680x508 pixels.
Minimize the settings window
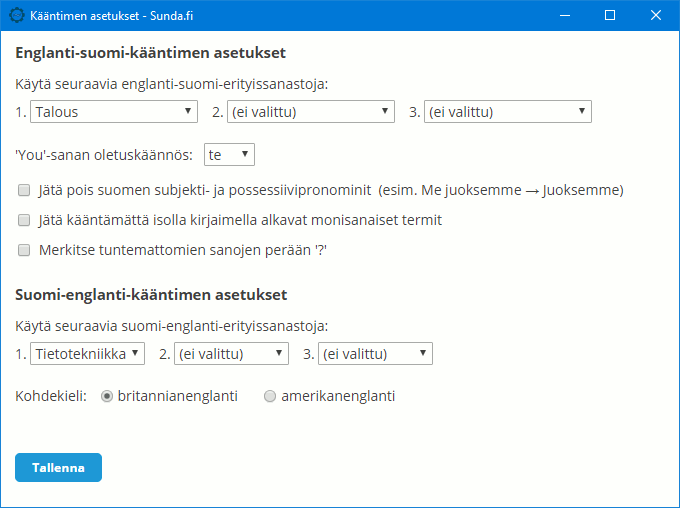(565, 16)
